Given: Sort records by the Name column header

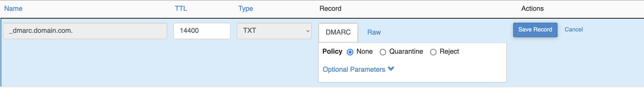Looking at the screenshot, I should (x=13, y=9).
